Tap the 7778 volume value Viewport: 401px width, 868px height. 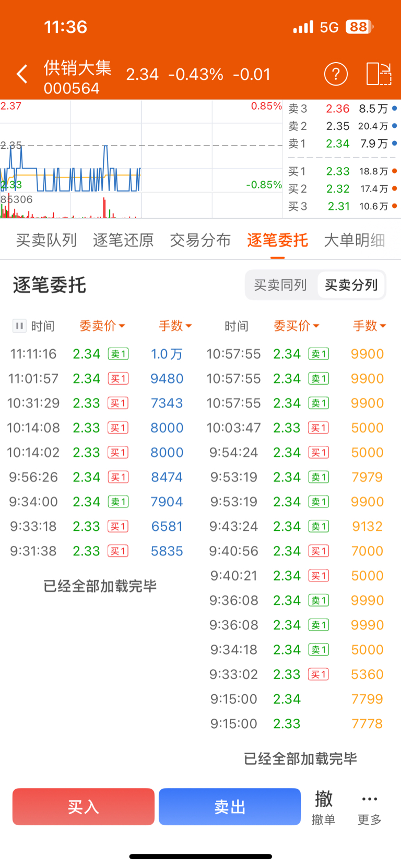tap(368, 724)
